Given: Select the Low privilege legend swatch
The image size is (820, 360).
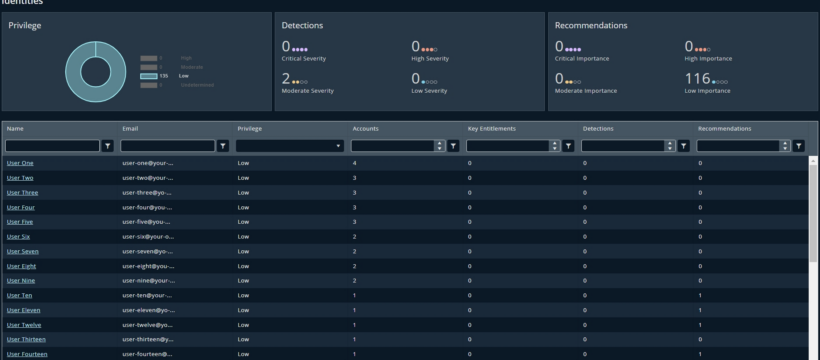Looking at the screenshot, I should (149, 76).
